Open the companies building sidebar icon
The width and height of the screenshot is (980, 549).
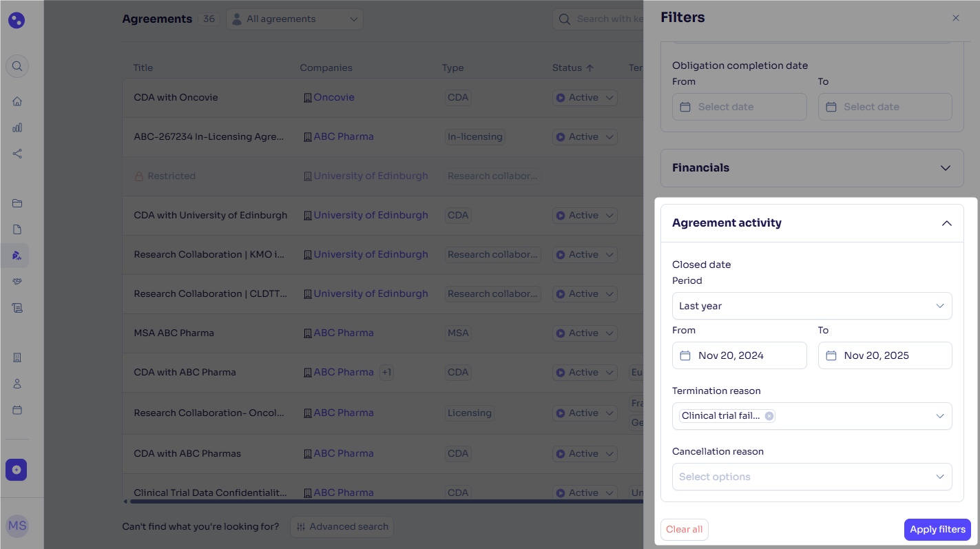tap(17, 358)
